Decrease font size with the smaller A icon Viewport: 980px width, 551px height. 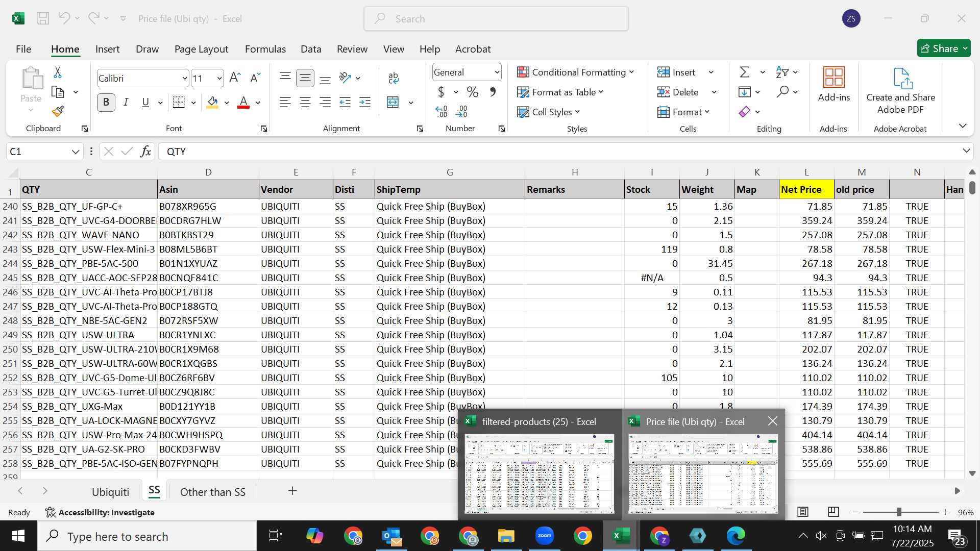tap(255, 78)
